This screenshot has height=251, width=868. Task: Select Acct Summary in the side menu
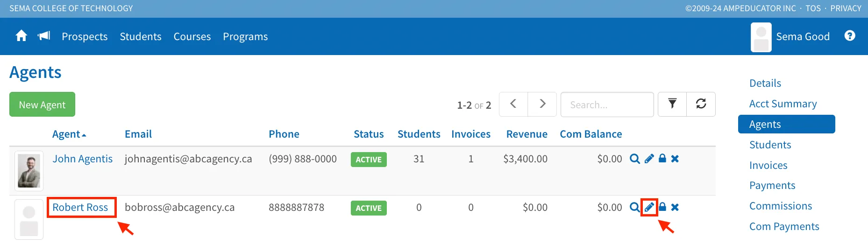click(783, 104)
